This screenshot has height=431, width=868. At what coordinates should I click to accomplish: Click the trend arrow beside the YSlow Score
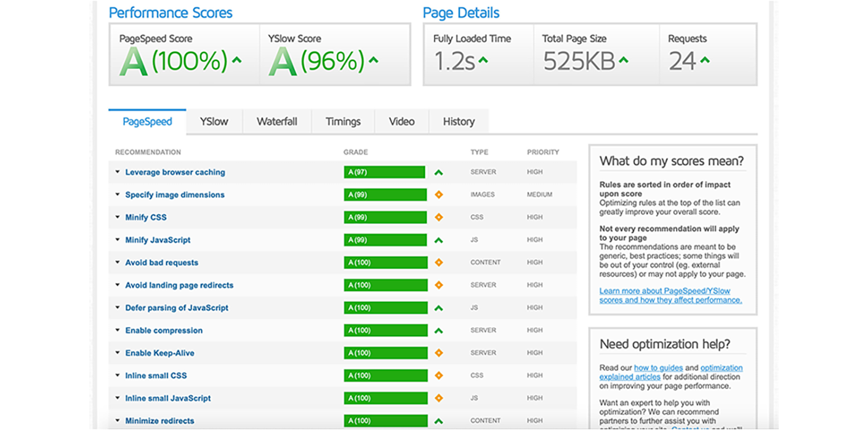pos(374,59)
